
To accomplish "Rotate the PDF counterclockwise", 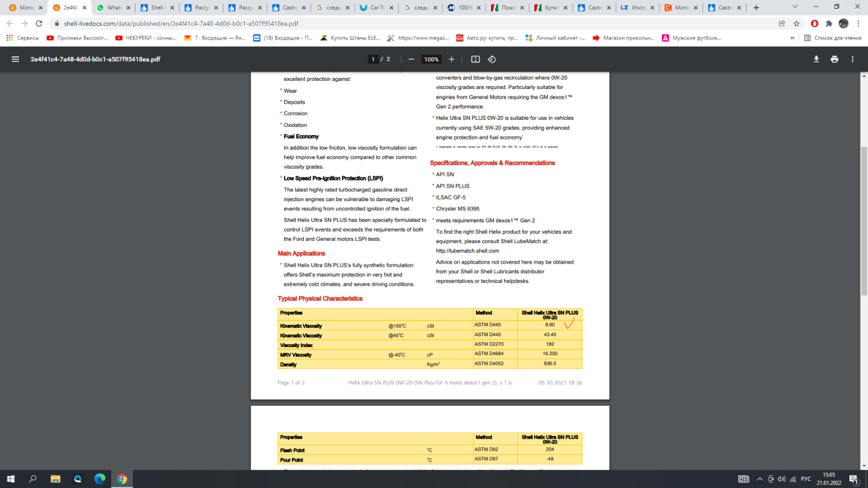I will tap(492, 59).
